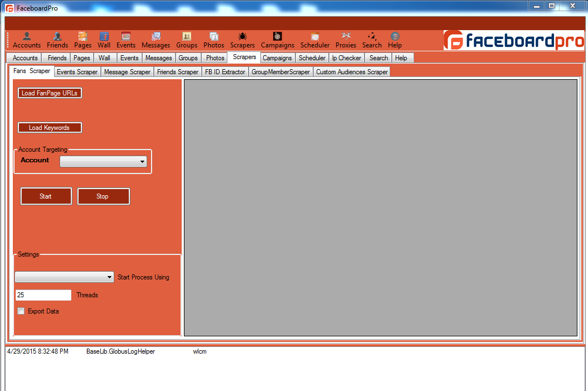
Task: Switch to the Ip Checker tab
Action: point(347,58)
